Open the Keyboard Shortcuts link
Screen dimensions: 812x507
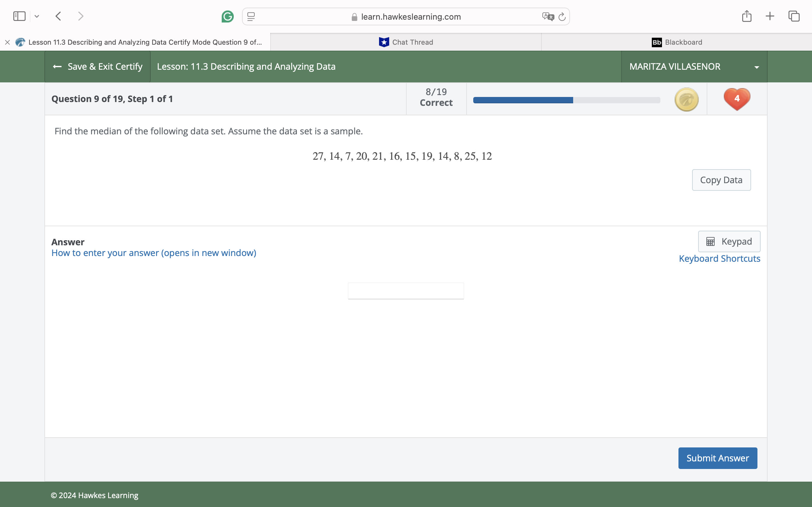coord(719,258)
